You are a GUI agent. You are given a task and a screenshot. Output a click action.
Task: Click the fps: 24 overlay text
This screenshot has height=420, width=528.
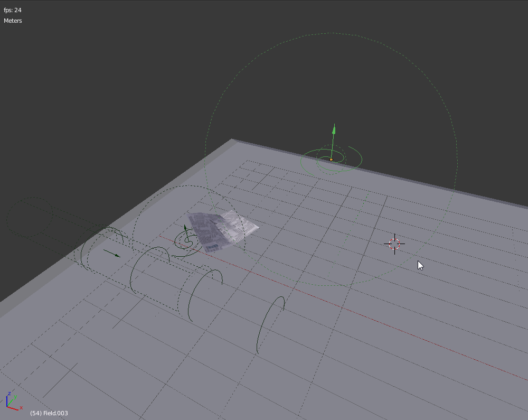click(x=12, y=10)
